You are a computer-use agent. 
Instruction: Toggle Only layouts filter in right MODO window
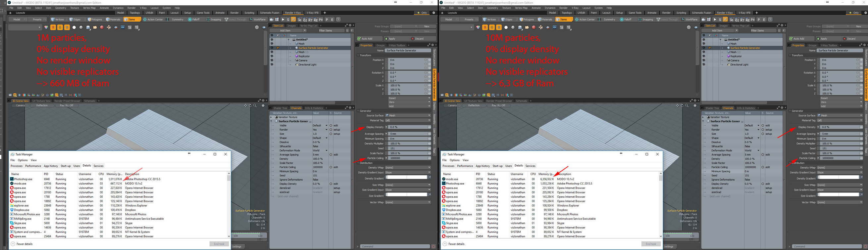[854, 13]
